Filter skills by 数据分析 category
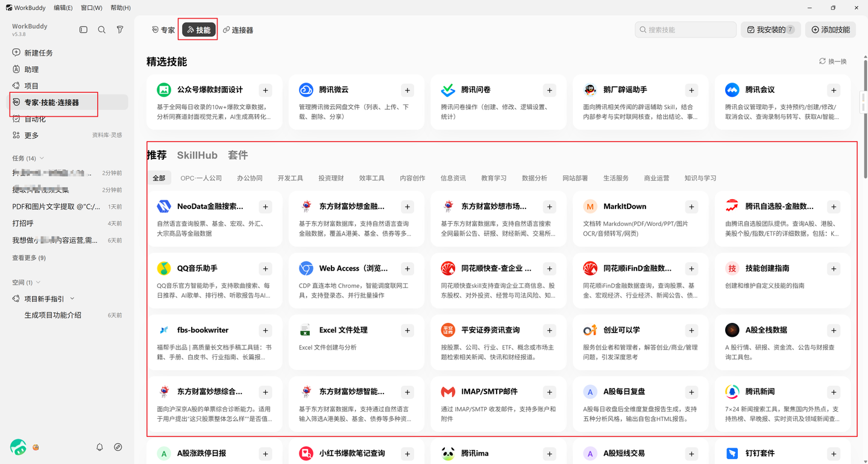868x464 pixels. [535, 178]
